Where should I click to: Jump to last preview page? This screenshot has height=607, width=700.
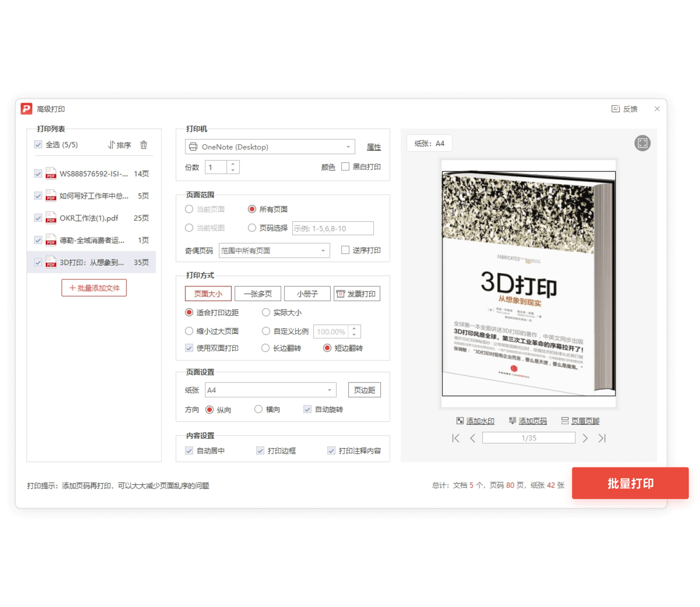602,438
